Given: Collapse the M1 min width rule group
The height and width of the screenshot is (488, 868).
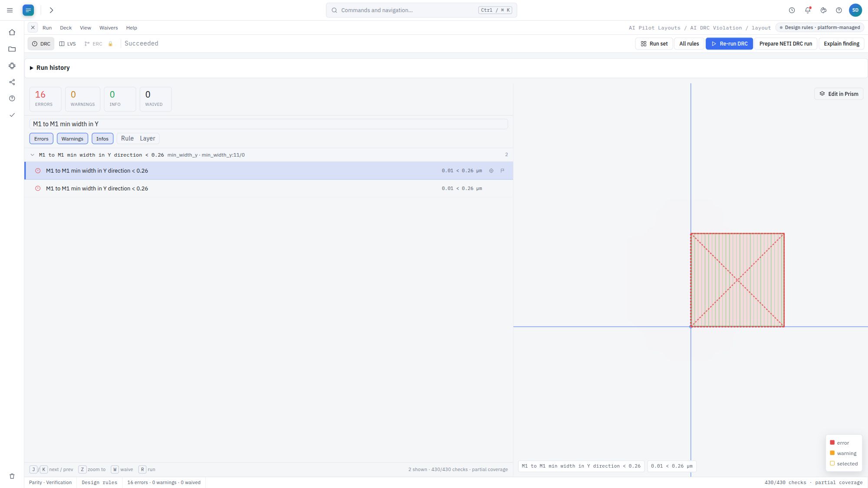Looking at the screenshot, I should coord(32,155).
